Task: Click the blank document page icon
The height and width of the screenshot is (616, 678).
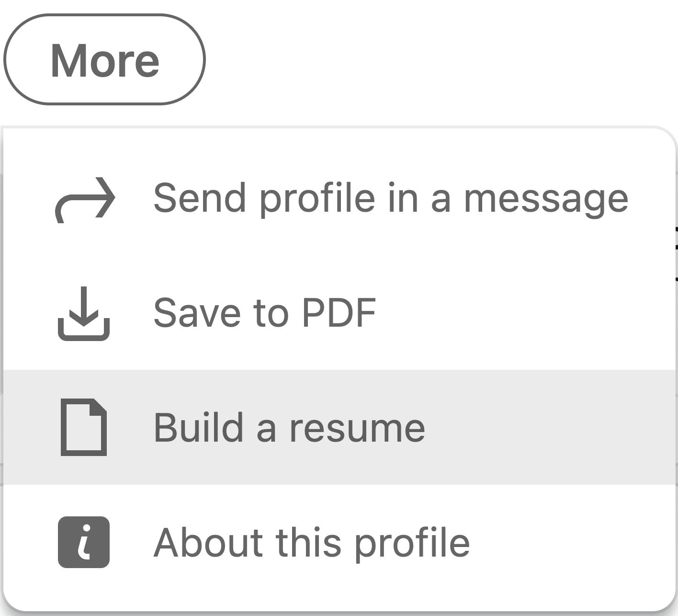Action: pyautogui.click(x=84, y=427)
